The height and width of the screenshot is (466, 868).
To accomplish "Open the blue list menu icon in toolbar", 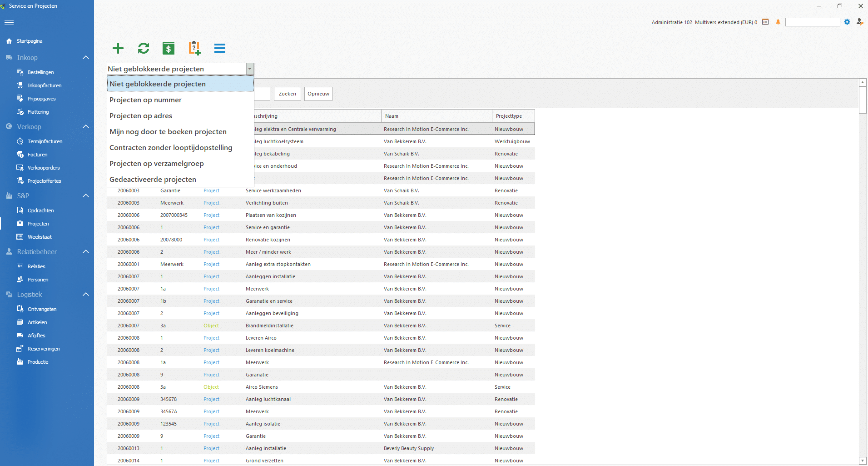I will click(x=220, y=48).
